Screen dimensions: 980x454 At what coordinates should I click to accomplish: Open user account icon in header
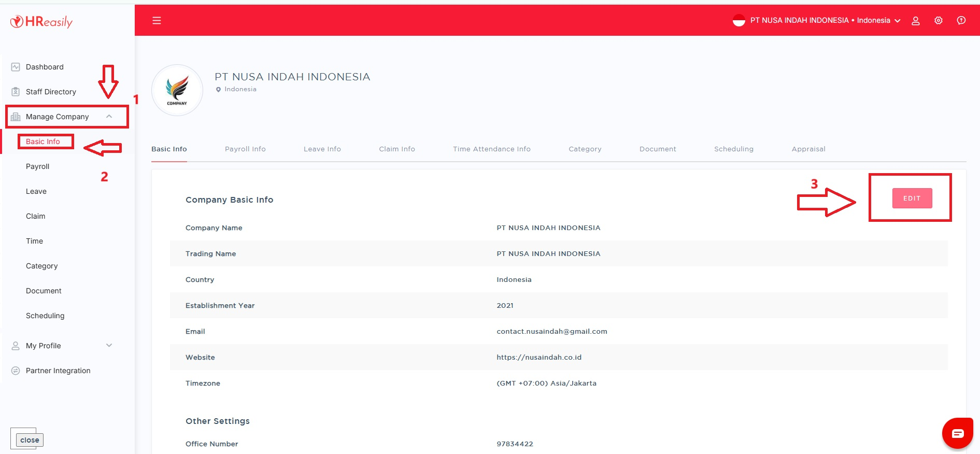pyautogui.click(x=916, y=21)
